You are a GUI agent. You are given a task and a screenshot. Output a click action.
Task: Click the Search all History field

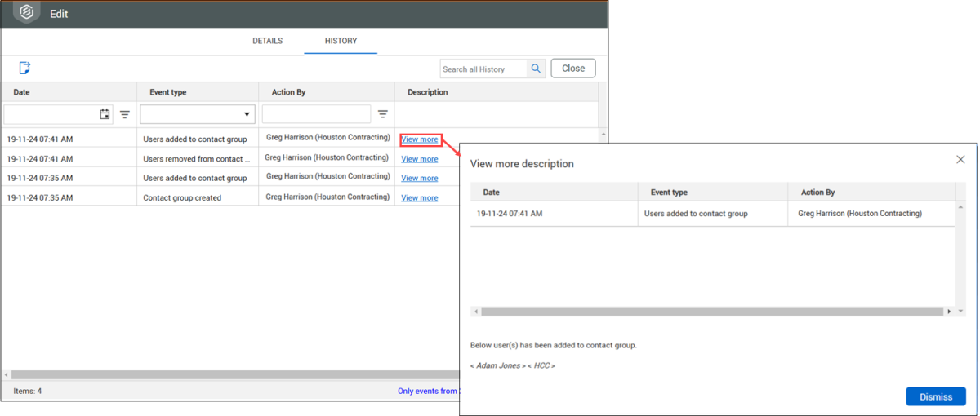coord(483,69)
